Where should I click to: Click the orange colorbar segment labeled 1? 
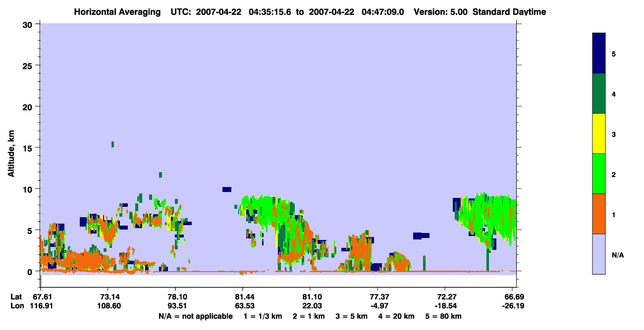599,214
